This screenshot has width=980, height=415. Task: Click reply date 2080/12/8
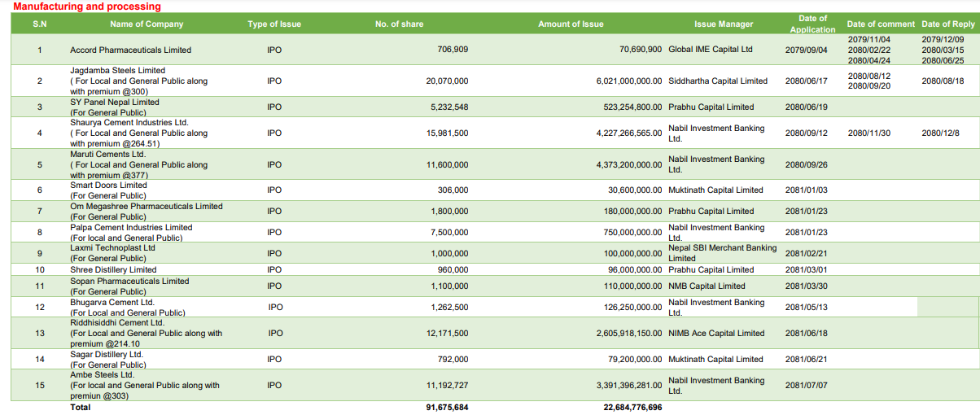coord(941,133)
